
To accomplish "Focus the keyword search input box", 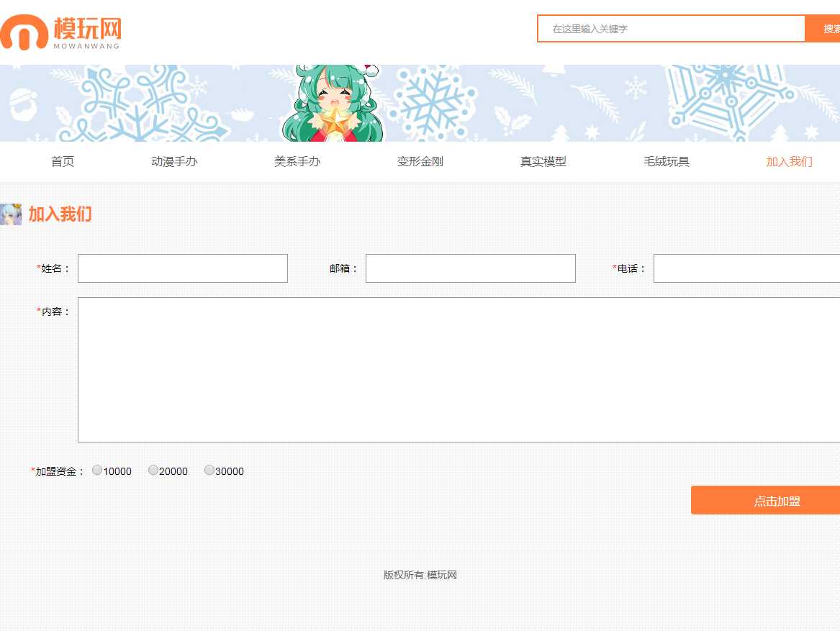I will 671,29.
